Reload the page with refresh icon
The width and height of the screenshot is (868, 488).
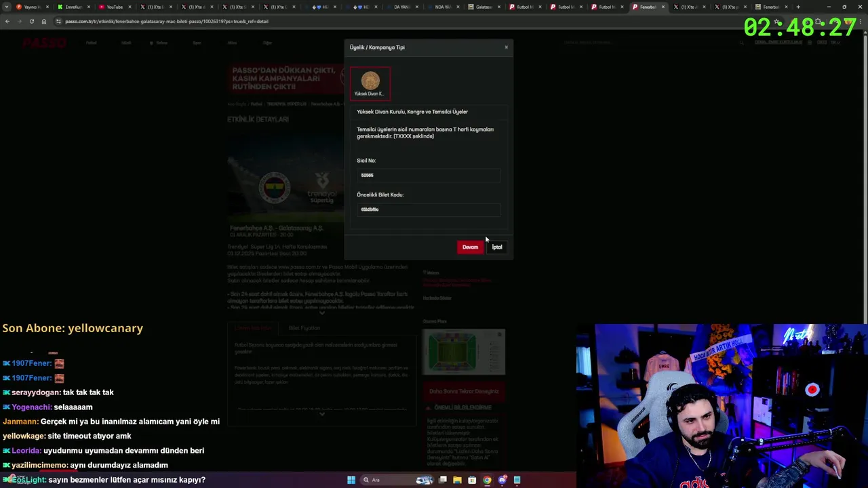[x=32, y=21]
